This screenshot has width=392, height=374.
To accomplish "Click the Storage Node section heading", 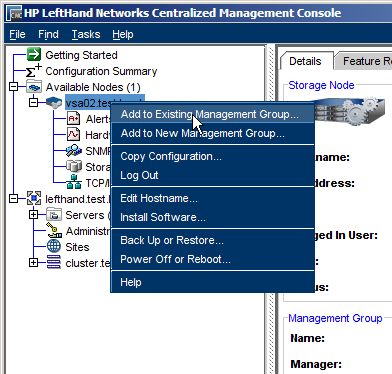I will 321,85.
